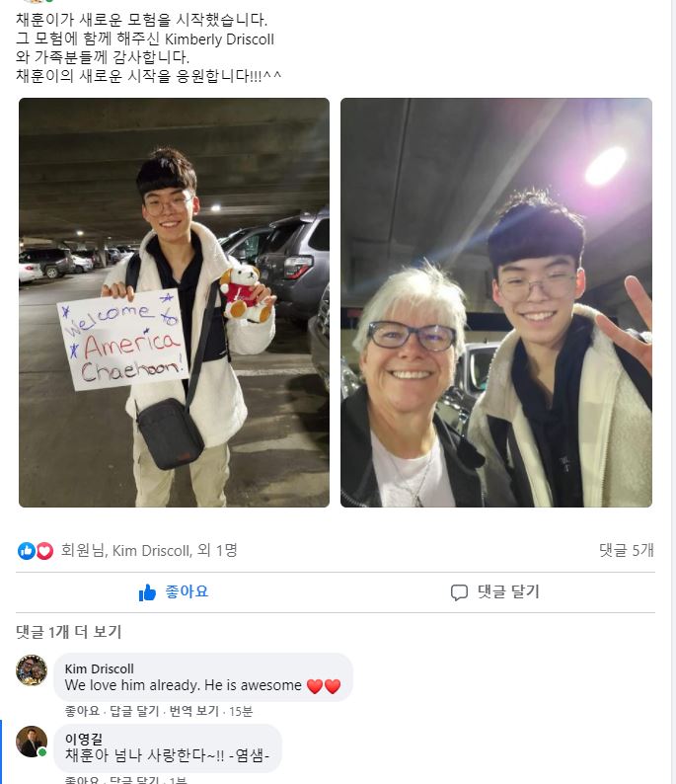Click the red heart reaction icon
Screen dimensions: 676x784
click(44, 551)
